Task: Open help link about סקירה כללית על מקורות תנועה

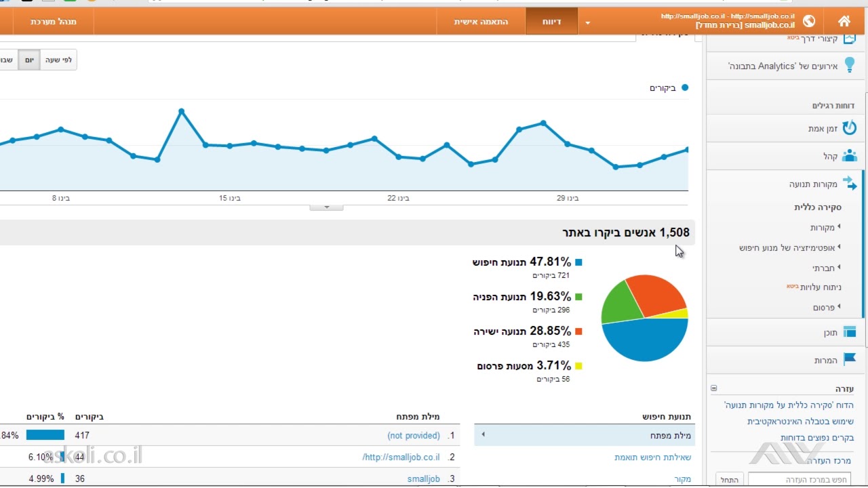Action: pyautogui.click(x=789, y=405)
